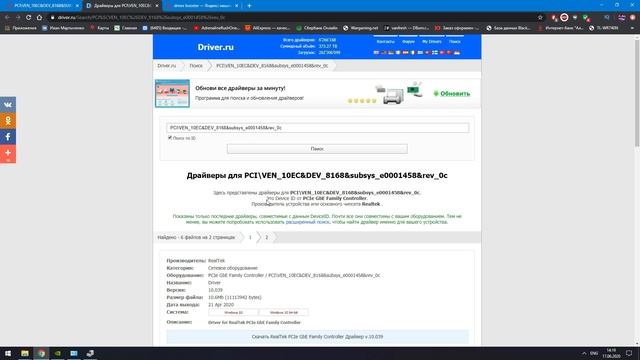Go forward using browser forward arrow
Image resolution: width=640 pixels, height=360 pixels.
18,18
